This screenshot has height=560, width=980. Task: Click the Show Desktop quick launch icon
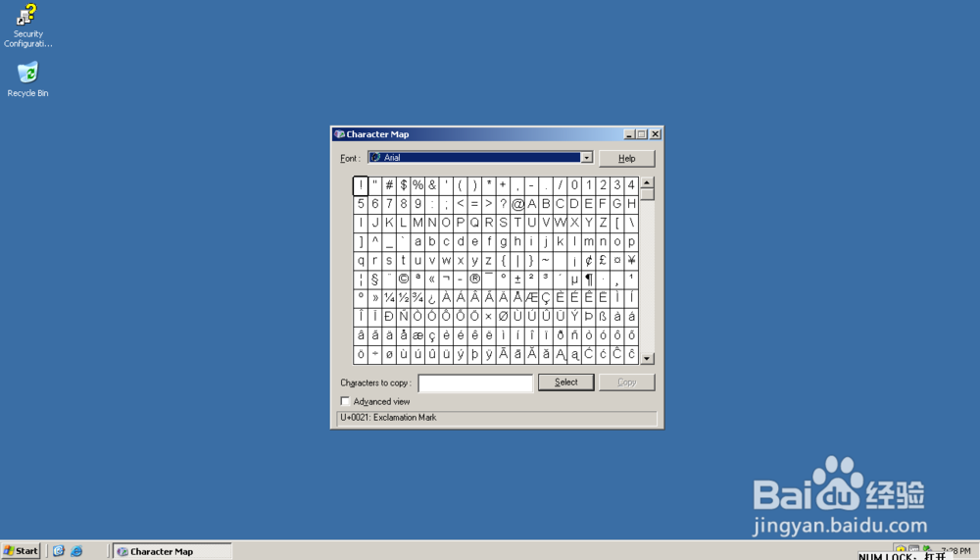tap(59, 550)
